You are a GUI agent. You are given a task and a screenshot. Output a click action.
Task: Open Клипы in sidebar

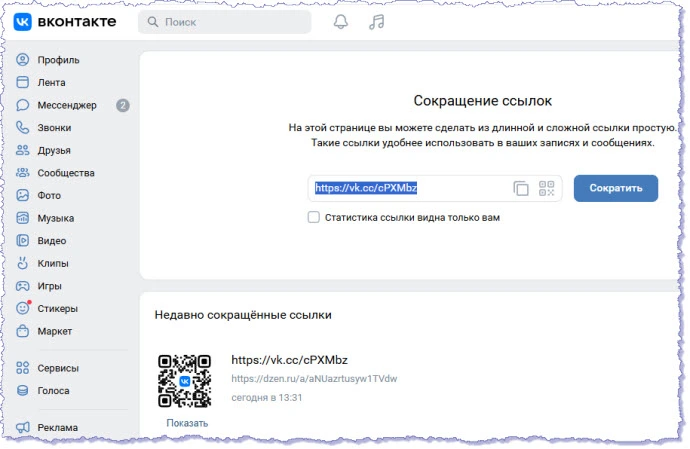pyautogui.click(x=53, y=263)
